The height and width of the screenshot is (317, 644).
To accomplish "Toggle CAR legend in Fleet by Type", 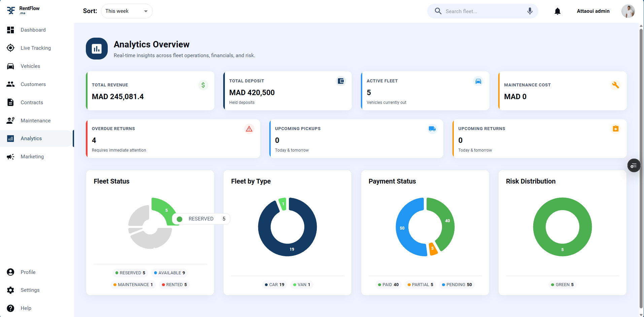I will [x=275, y=285].
